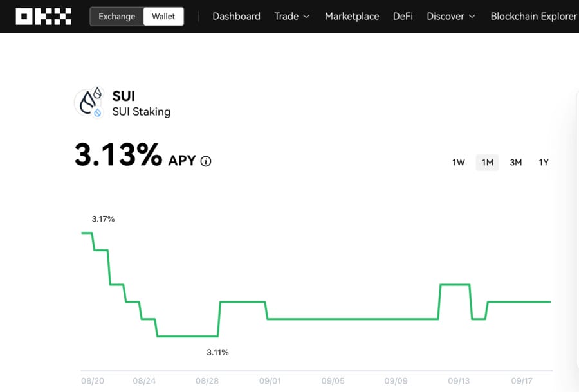Select the 1W chart range
Image resolution: width=579 pixels, height=392 pixels.
click(458, 162)
